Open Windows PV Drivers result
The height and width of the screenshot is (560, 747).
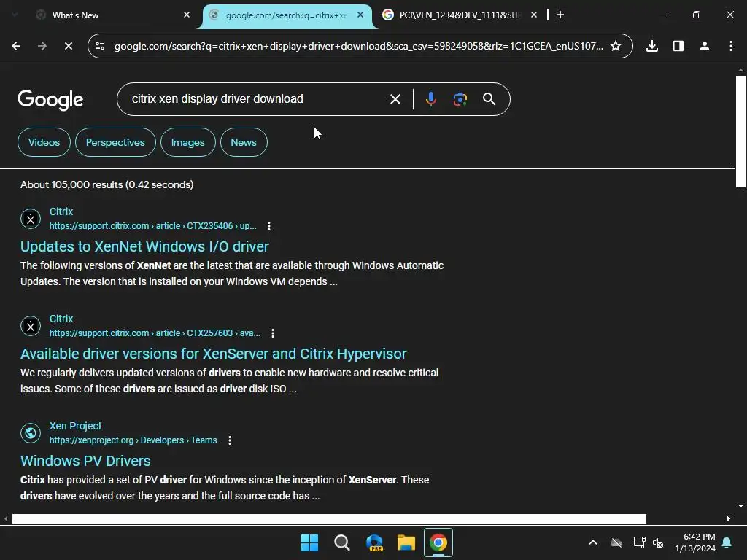tap(85, 461)
